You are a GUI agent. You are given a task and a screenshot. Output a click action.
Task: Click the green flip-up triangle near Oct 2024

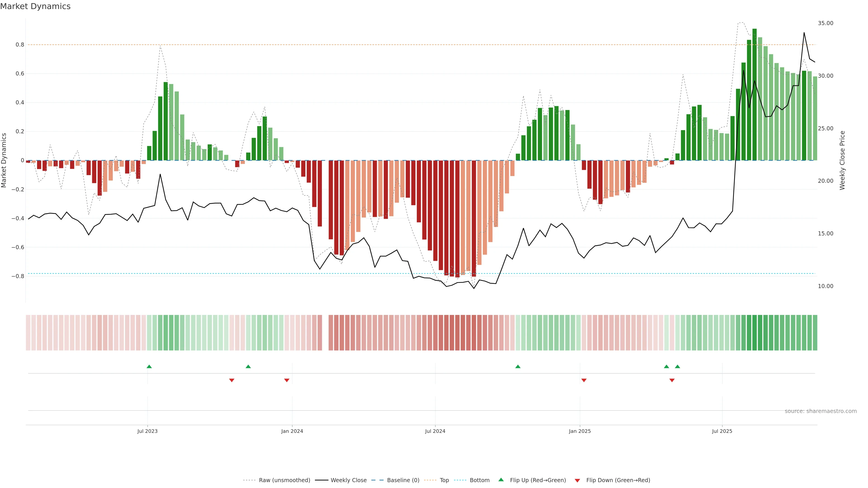point(518,366)
